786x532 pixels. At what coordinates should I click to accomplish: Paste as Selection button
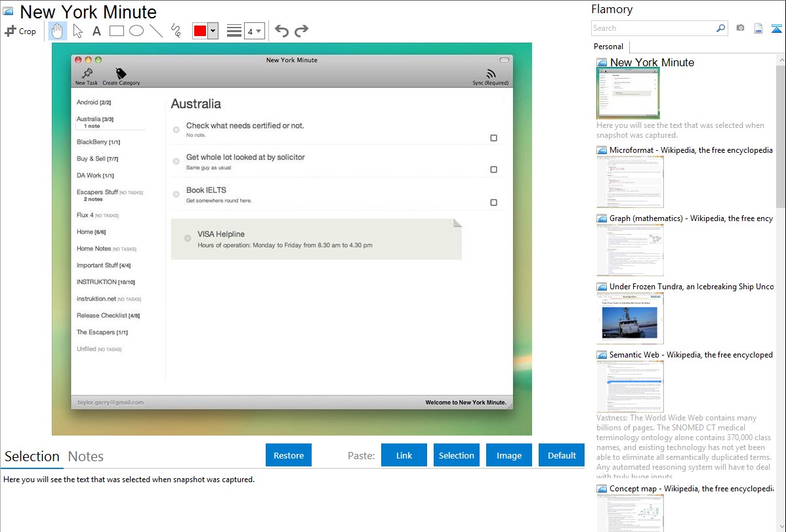[x=456, y=455]
